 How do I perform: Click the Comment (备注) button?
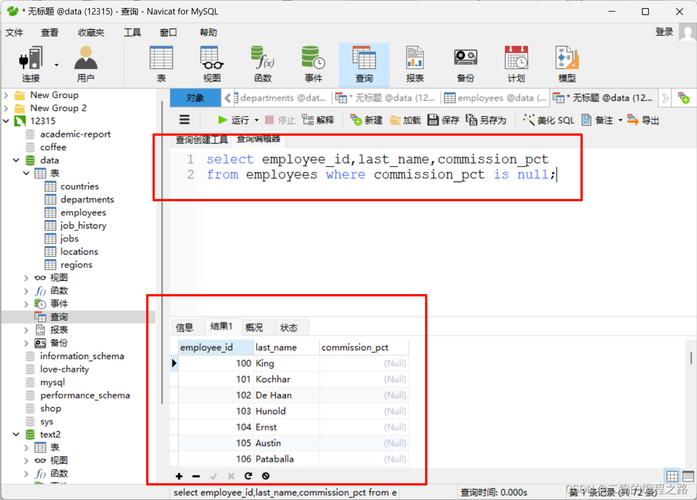(x=597, y=120)
